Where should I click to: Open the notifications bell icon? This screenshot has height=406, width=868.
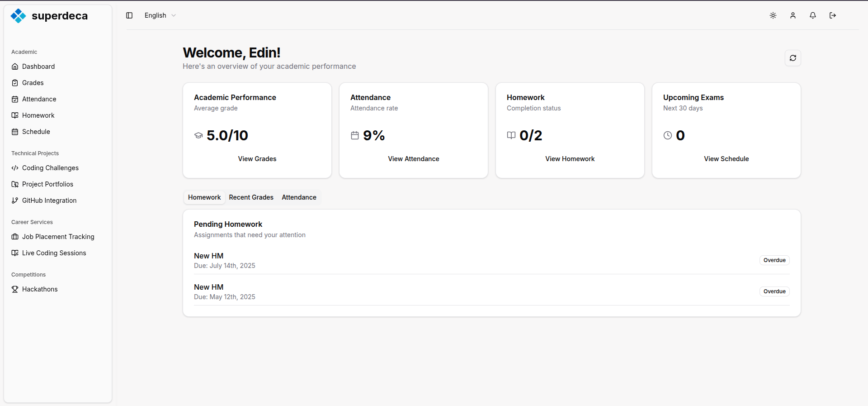(x=813, y=15)
